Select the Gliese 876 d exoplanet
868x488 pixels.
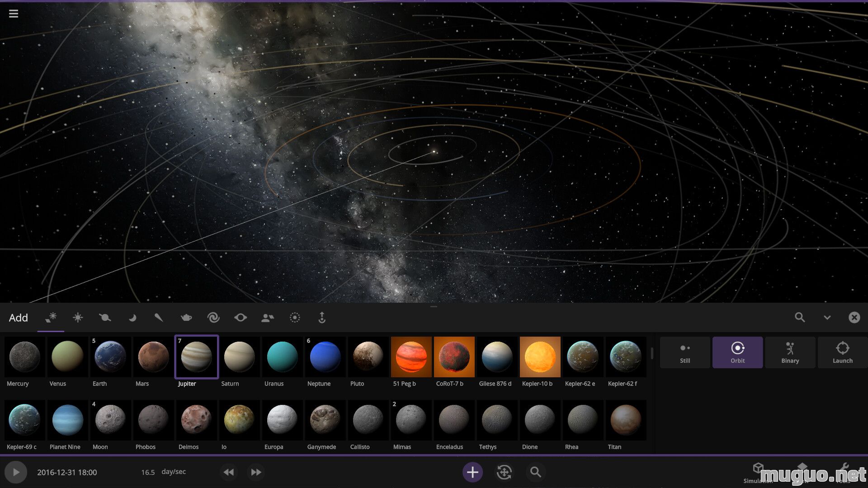[x=497, y=357]
